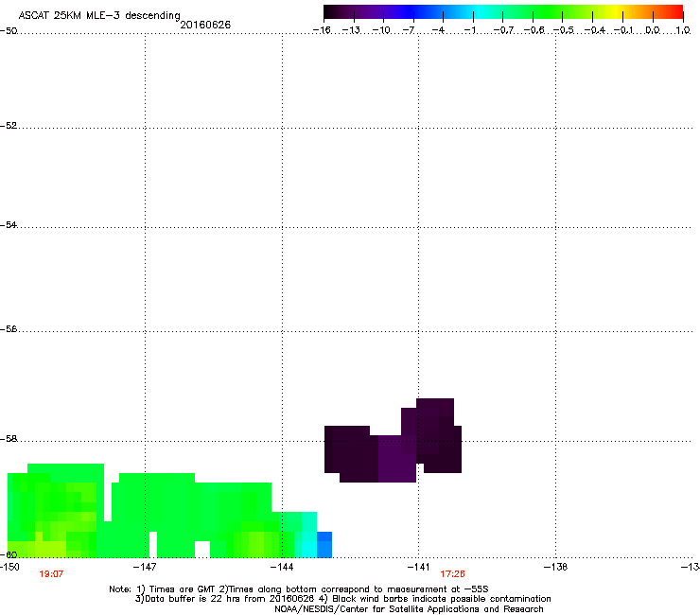Click the longitude label -147
This screenshot has width=700, height=615.
pos(145,567)
